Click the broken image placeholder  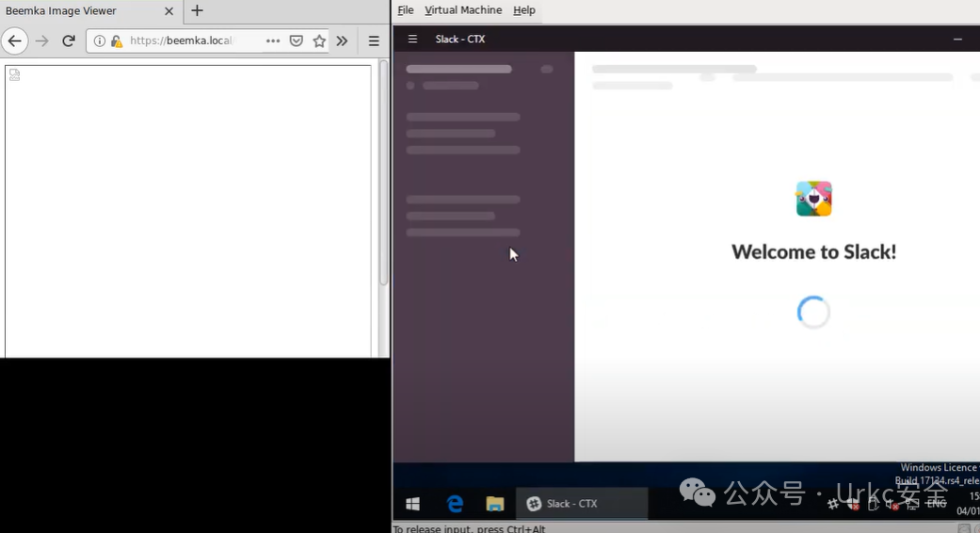click(x=14, y=75)
